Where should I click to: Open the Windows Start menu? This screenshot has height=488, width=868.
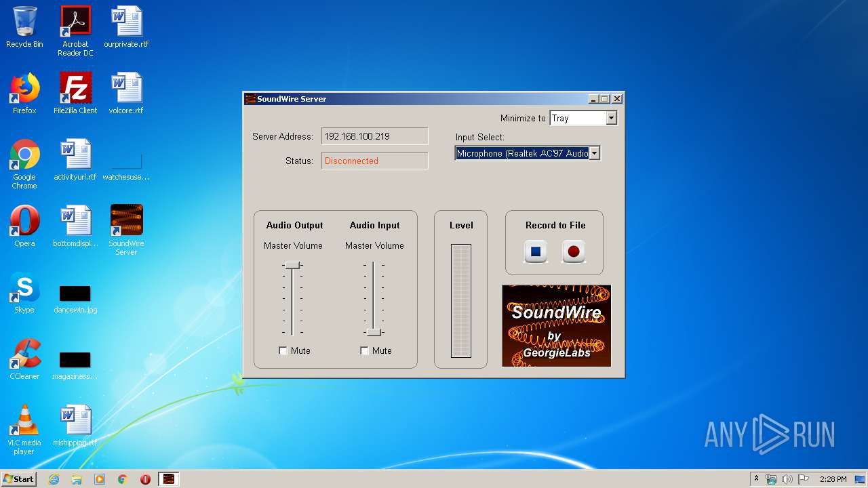click(x=18, y=479)
